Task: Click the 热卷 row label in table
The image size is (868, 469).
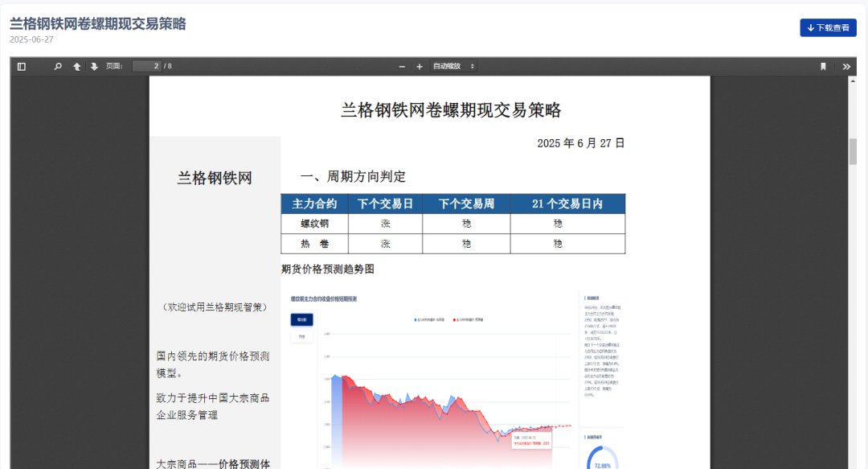Action: [x=314, y=244]
